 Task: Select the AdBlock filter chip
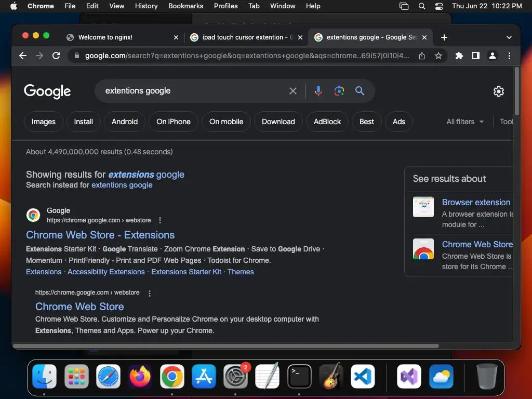(327, 122)
